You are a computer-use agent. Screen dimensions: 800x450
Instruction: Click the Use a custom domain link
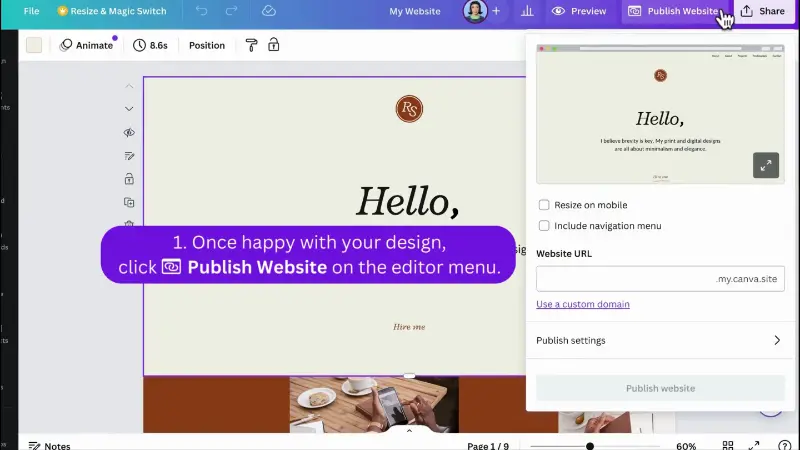tap(582, 304)
